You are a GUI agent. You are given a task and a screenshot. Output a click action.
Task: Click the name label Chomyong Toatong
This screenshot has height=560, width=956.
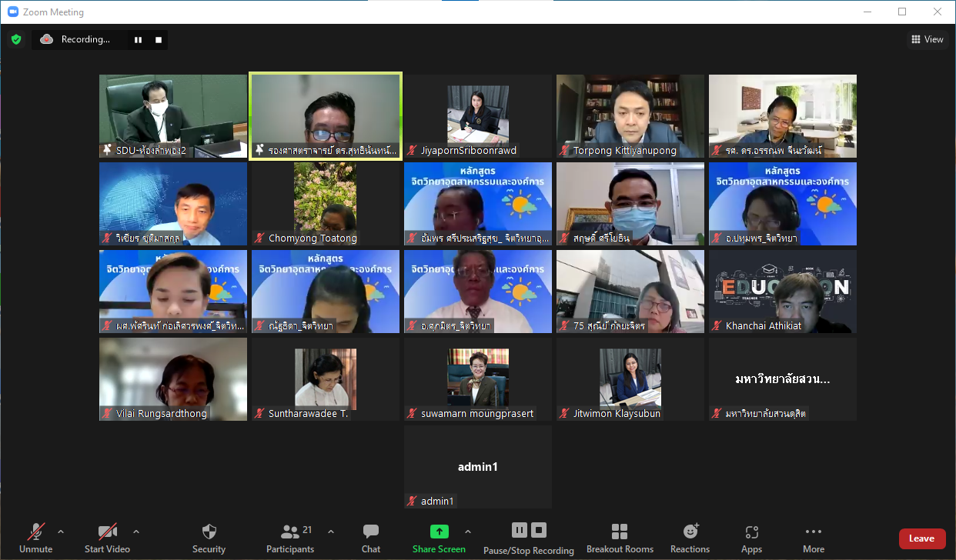313,238
